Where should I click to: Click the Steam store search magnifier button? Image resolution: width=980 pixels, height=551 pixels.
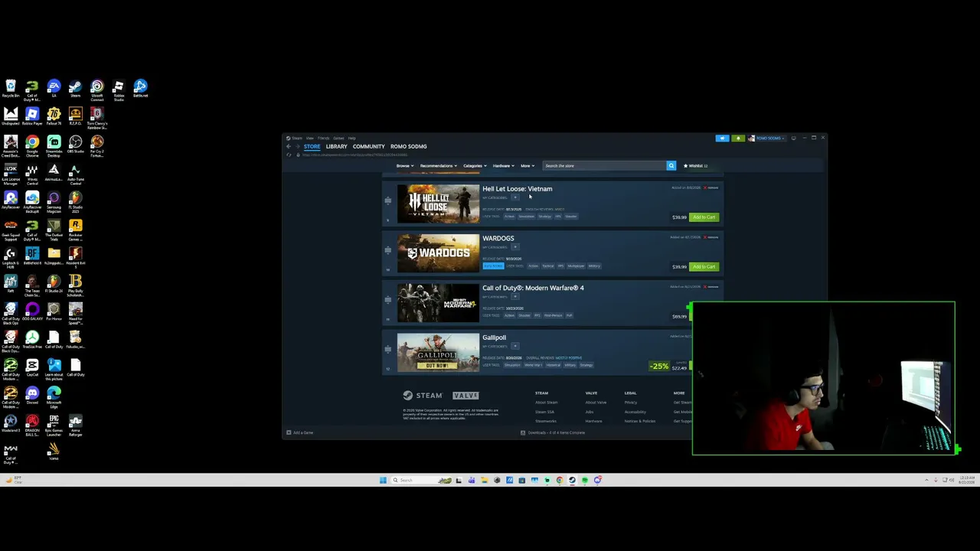671,165
